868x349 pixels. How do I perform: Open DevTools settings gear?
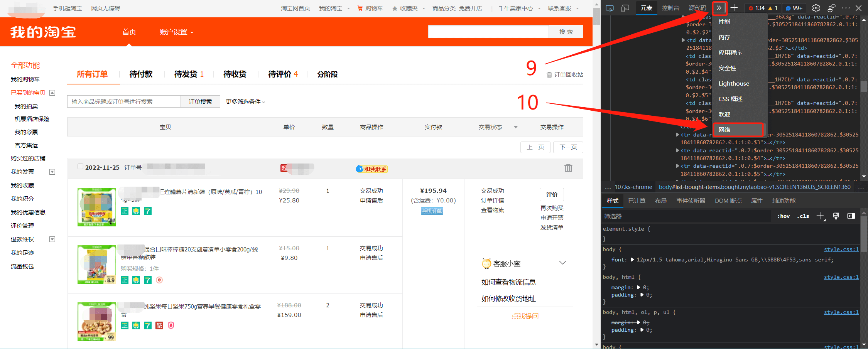tap(816, 8)
